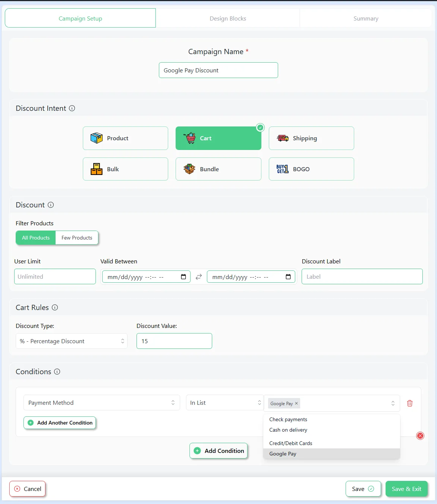Open the Discount Type dropdown
This screenshot has width=437, height=504.
tap(72, 341)
